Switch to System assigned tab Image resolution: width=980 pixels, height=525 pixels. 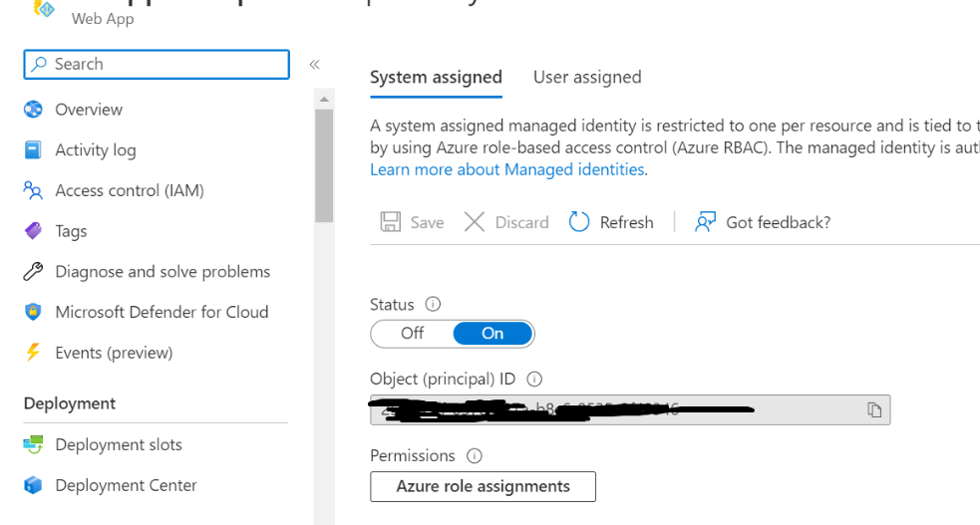[436, 78]
